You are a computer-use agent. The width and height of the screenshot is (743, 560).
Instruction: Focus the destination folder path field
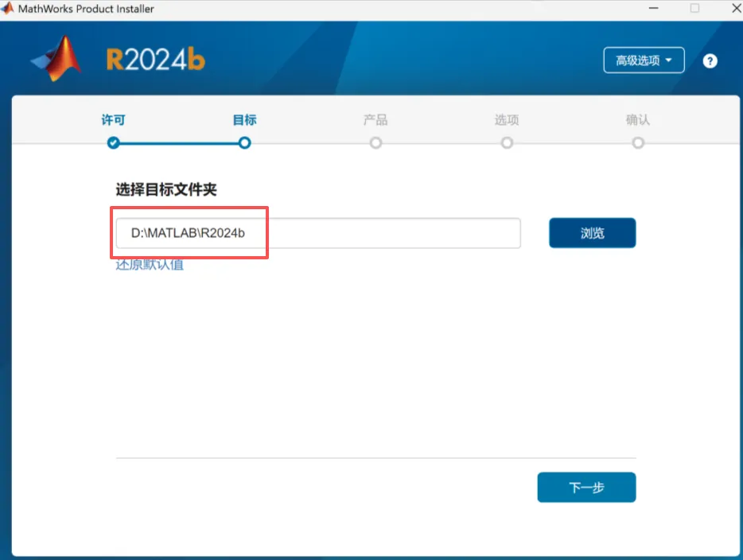pos(318,233)
